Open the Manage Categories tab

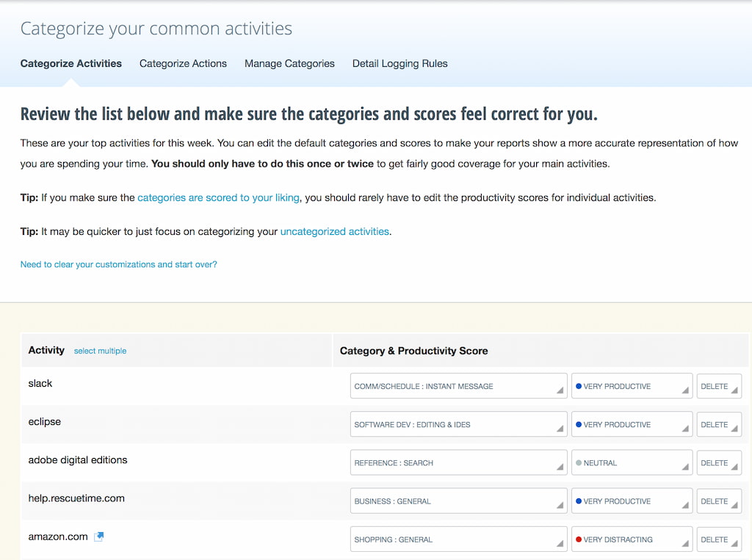coord(289,64)
